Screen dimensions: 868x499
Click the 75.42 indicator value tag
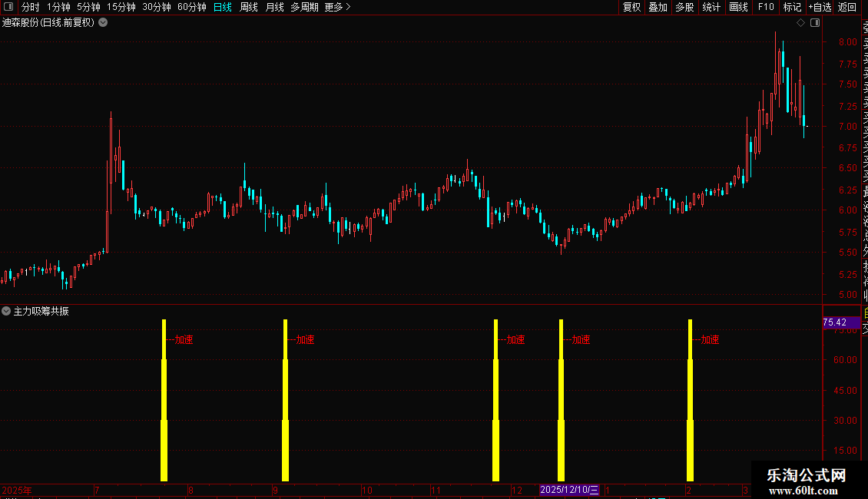pos(841,322)
